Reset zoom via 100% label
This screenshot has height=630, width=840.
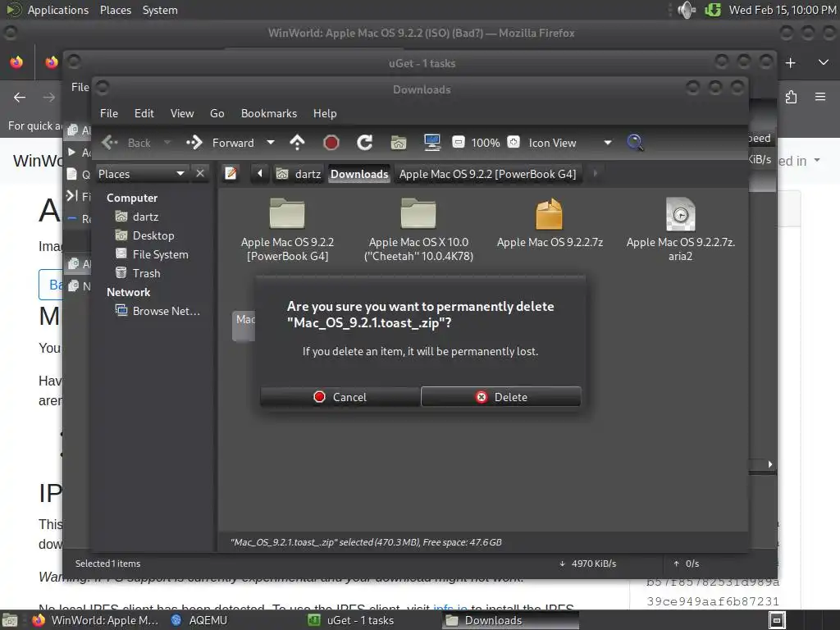486,143
